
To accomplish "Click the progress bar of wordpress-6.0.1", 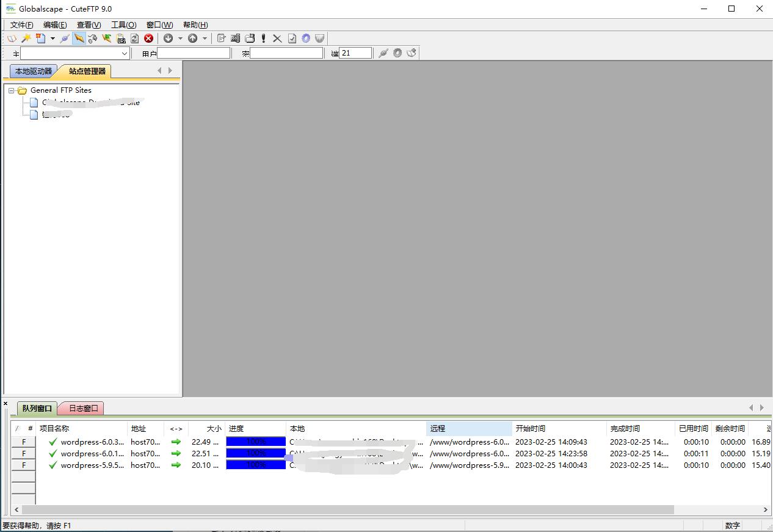I will coord(256,453).
